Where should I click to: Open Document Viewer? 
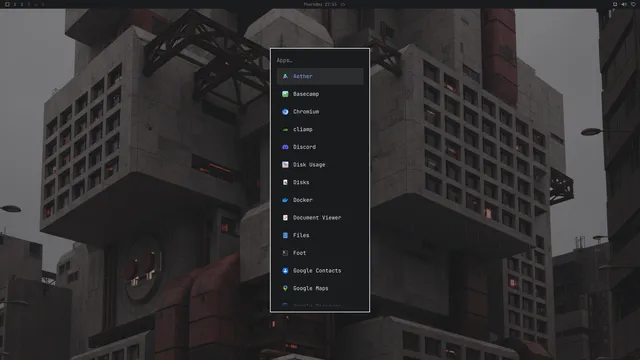(x=320, y=218)
